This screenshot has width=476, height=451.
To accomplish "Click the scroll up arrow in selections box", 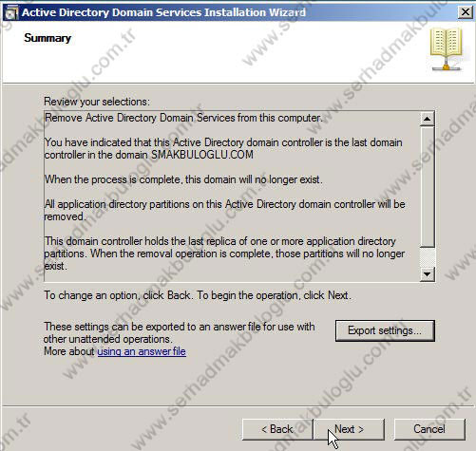I will 427,119.
